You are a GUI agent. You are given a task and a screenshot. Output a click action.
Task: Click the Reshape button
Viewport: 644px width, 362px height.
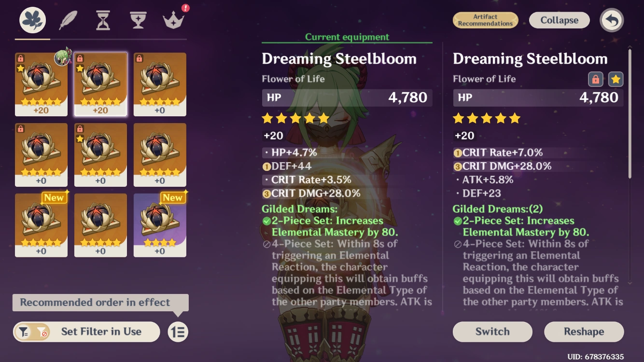point(584,332)
